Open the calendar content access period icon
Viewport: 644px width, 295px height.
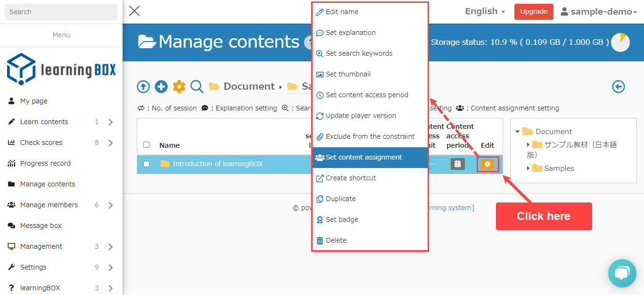(457, 164)
